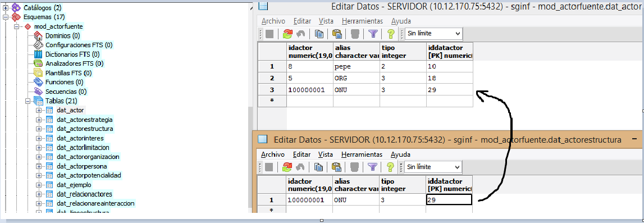Collapse the Esquemas (17) node
The width and height of the screenshot is (644, 223).
point(6,17)
